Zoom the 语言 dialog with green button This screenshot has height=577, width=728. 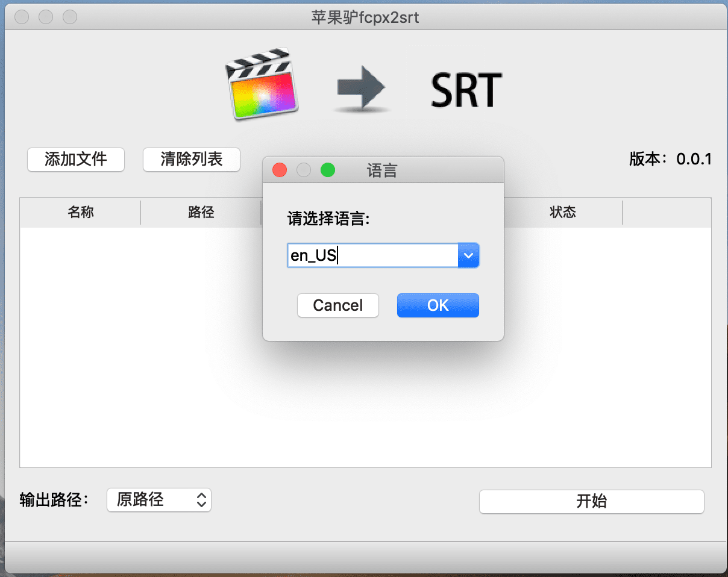tap(327, 170)
